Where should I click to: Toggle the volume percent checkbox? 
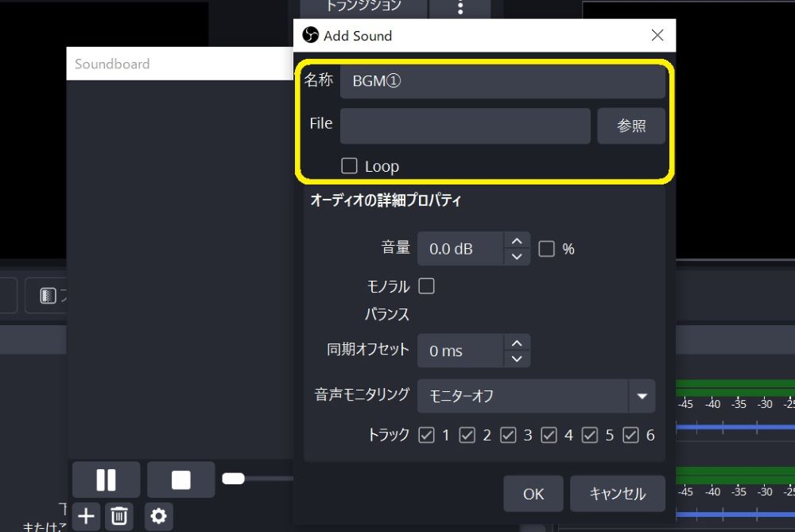546,249
